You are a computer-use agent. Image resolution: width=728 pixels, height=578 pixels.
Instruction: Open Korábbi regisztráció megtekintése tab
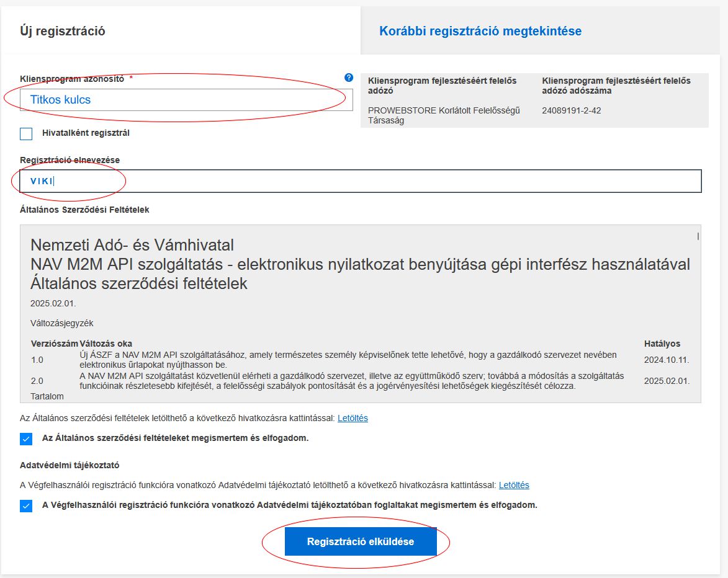coord(480,31)
